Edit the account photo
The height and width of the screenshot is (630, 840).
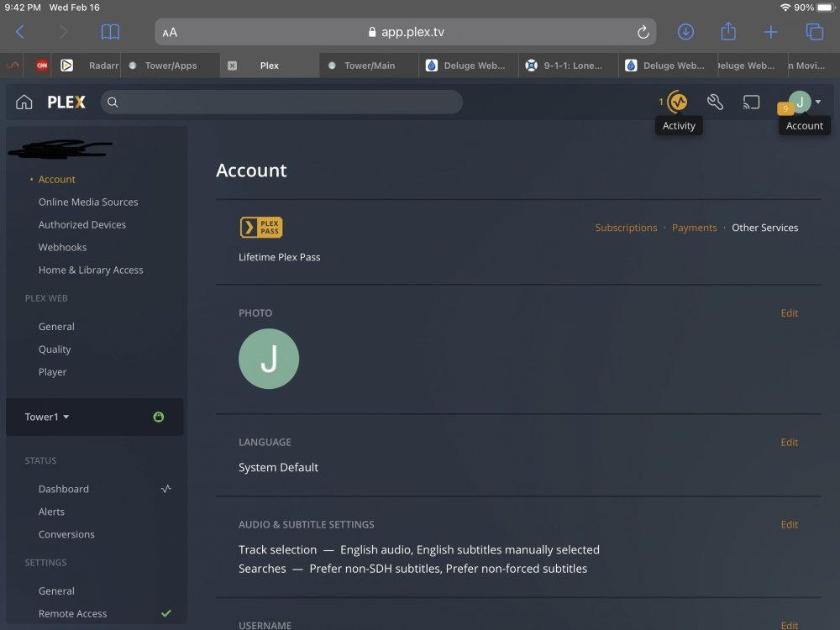tap(789, 312)
